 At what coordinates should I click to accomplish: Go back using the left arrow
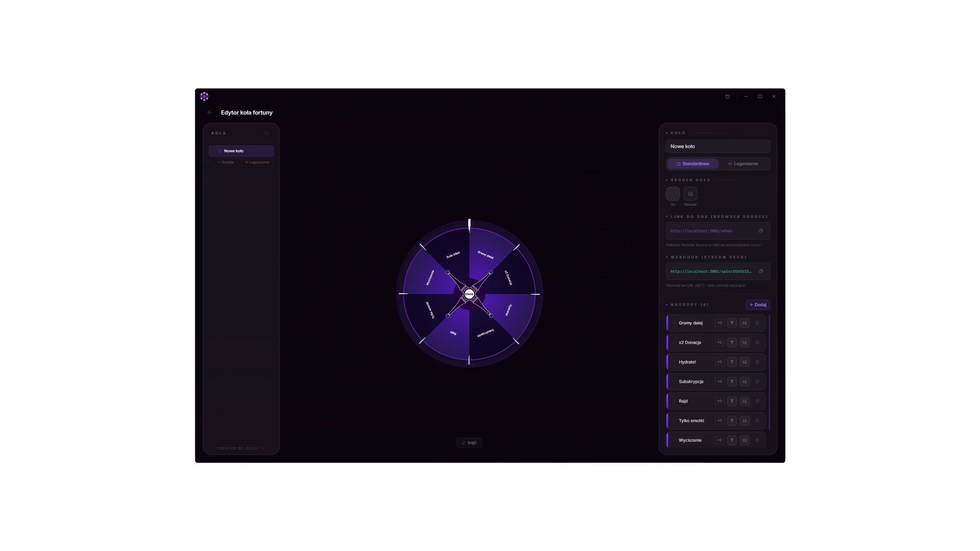pos(209,112)
